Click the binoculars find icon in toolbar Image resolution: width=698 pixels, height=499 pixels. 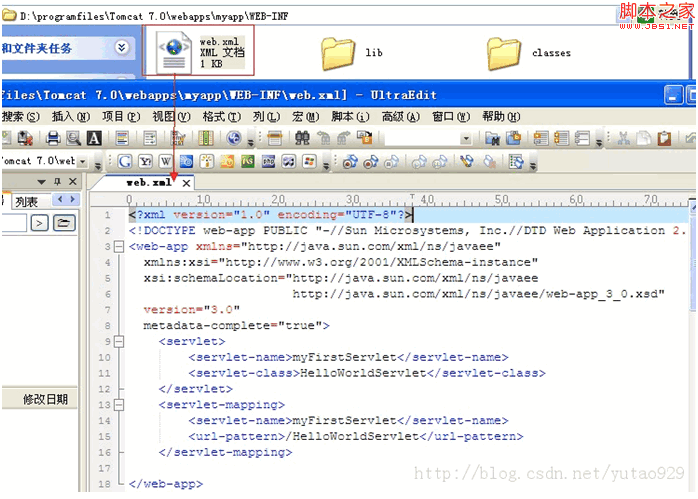(x=300, y=139)
